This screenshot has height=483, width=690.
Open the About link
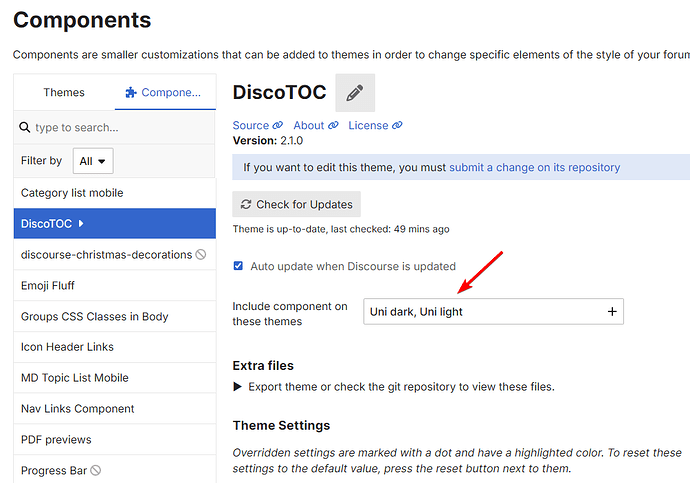(x=316, y=125)
